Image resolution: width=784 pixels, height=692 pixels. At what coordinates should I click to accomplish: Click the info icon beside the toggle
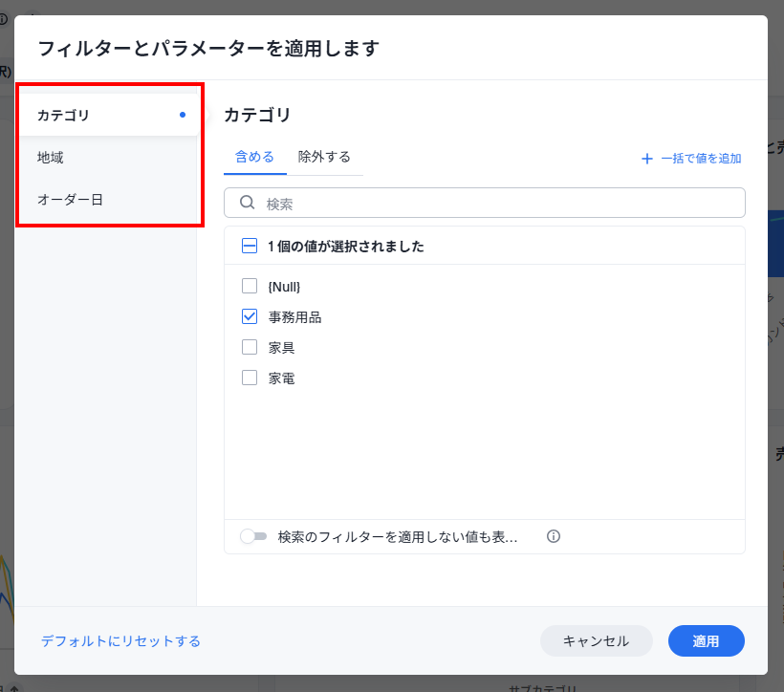click(x=553, y=536)
